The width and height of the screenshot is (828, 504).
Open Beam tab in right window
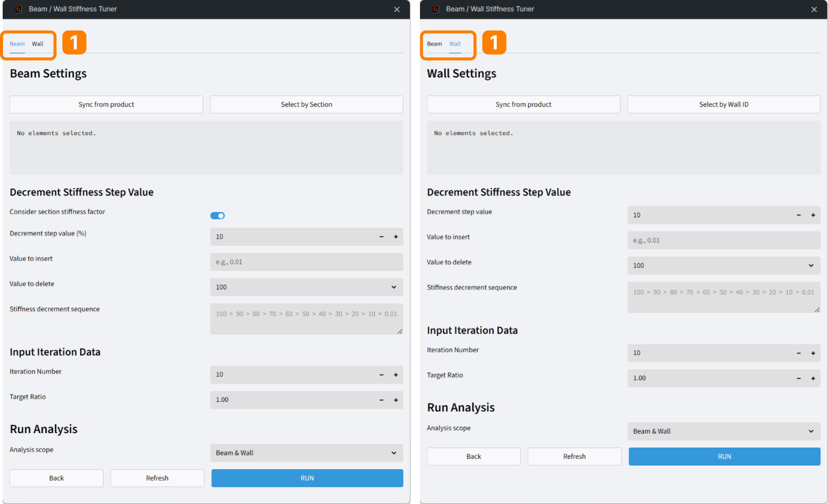click(x=434, y=44)
